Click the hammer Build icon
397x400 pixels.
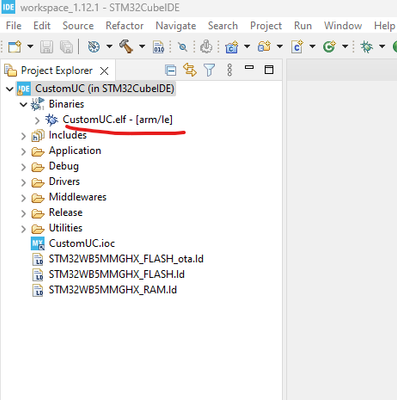click(126, 47)
